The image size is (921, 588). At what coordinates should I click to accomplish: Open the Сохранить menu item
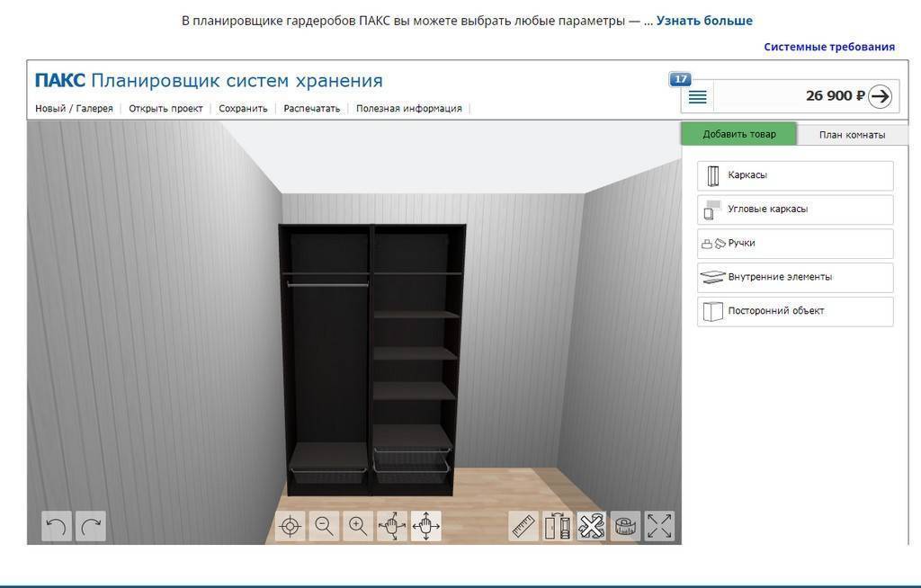point(243,109)
